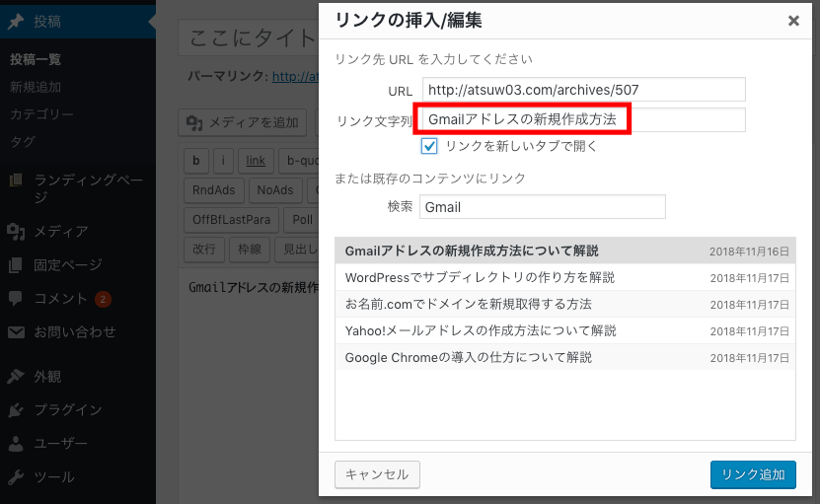
Task: Click editor text Gmailアドレスの新規作 behind dialog
Action: 254,288
